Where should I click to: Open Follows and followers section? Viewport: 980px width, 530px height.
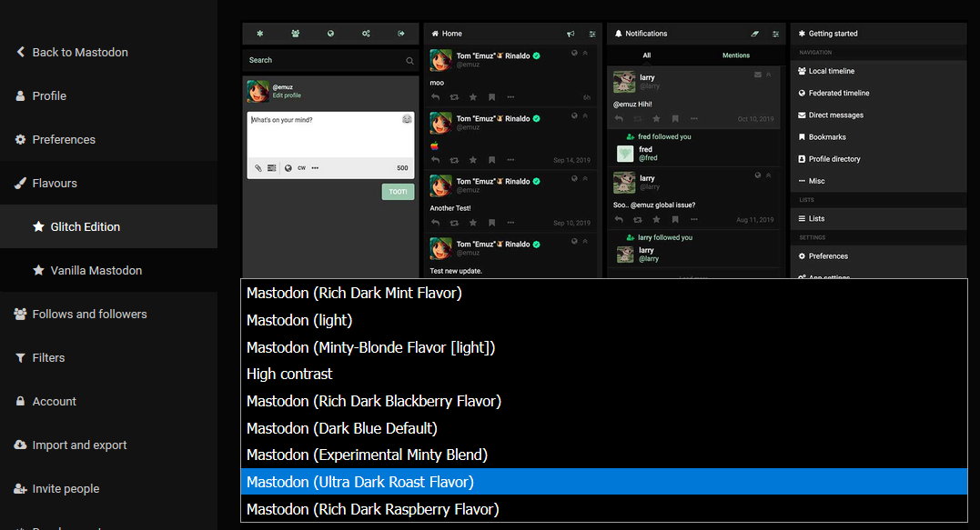tap(81, 315)
